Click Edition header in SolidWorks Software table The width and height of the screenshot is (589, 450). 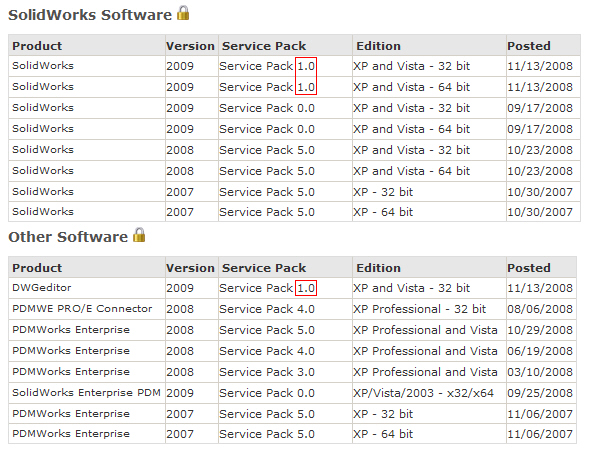378,46
